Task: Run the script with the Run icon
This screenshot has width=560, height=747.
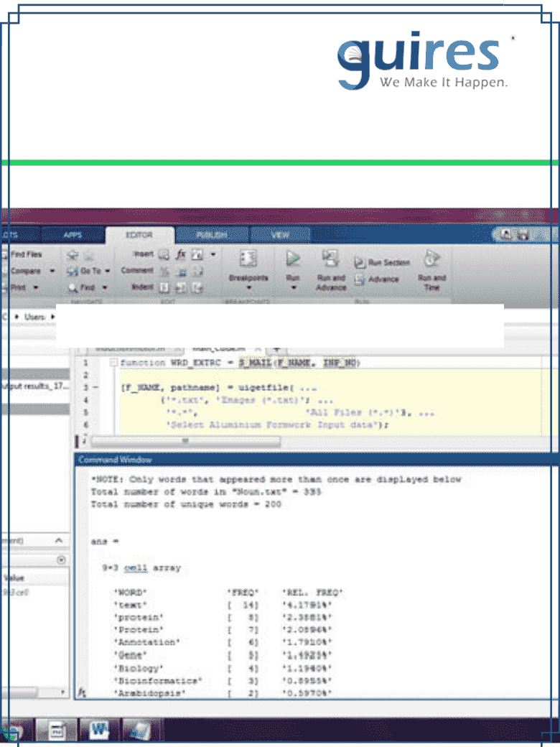Action: pyautogui.click(x=293, y=259)
